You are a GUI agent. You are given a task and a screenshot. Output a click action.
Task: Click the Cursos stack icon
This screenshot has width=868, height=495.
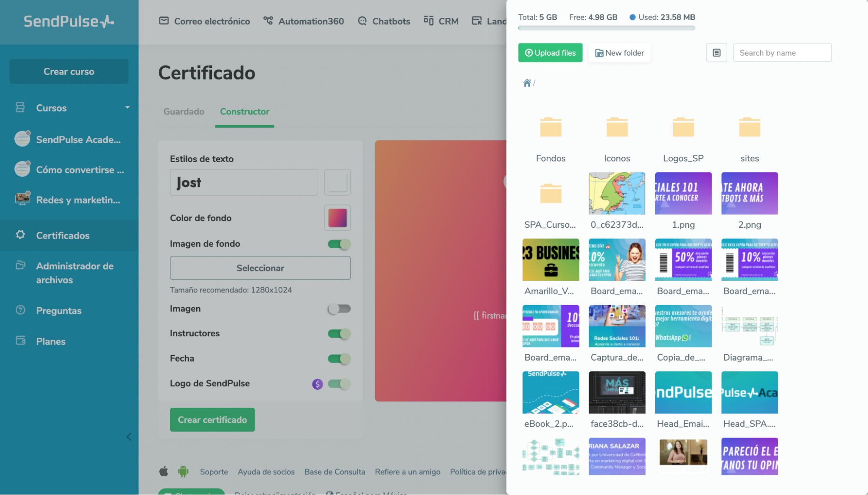(20, 107)
